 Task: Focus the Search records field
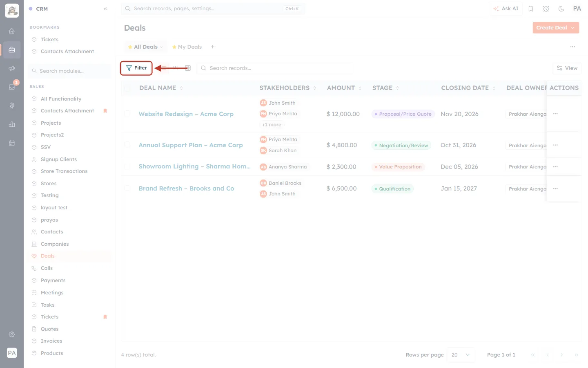[275, 68]
